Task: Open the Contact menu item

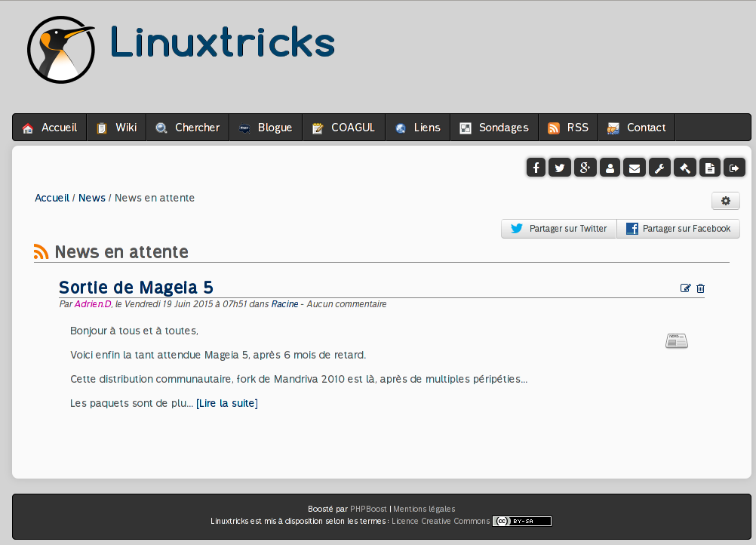Action: point(637,128)
